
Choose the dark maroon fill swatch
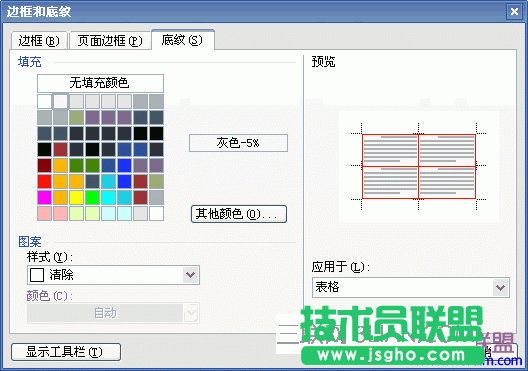click(44, 165)
